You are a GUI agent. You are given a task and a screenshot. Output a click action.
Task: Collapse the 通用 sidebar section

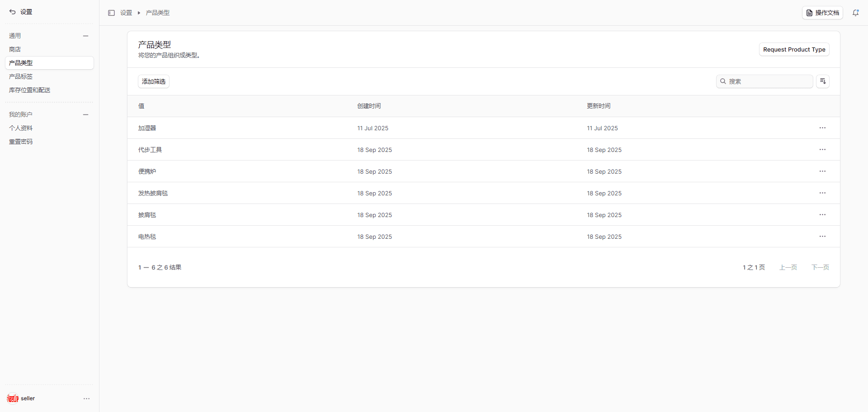point(85,36)
